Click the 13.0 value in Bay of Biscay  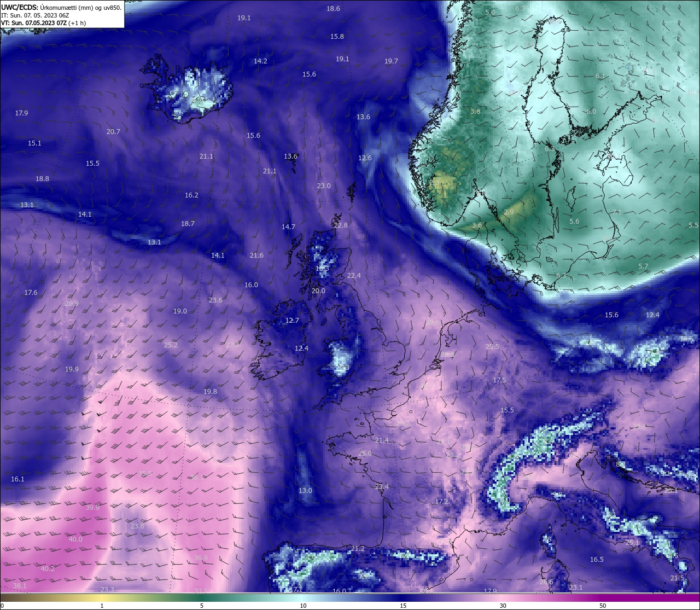point(305,491)
